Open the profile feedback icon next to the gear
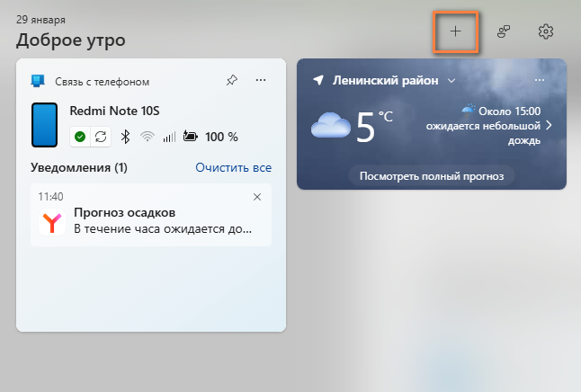Image resolution: width=581 pixels, height=392 pixels. 504,31
